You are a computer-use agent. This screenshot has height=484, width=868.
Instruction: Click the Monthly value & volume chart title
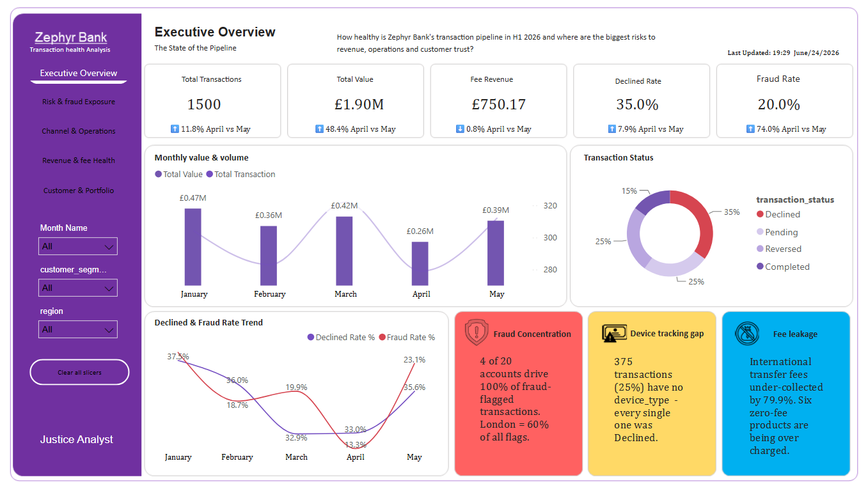201,157
